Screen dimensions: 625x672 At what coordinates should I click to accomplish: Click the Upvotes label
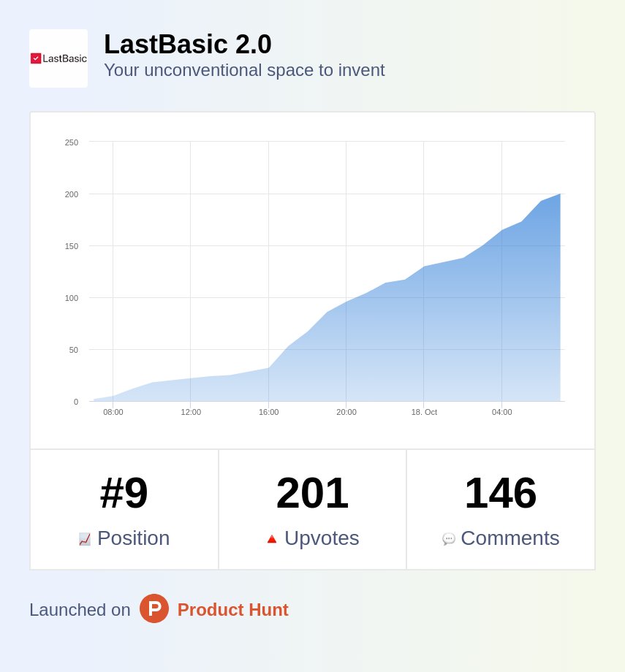pyautogui.click(x=322, y=538)
